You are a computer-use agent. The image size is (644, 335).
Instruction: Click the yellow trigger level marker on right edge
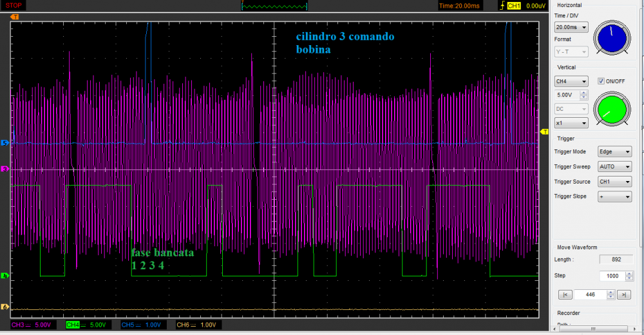544,131
